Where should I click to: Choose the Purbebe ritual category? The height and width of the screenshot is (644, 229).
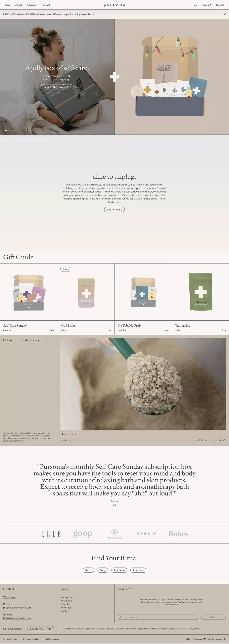pyautogui.click(x=119, y=570)
